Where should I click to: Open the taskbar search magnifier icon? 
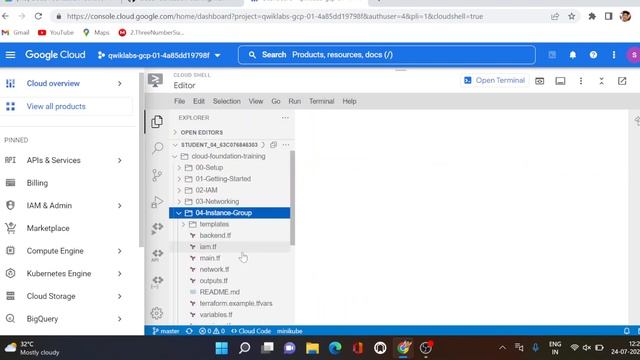(244, 348)
